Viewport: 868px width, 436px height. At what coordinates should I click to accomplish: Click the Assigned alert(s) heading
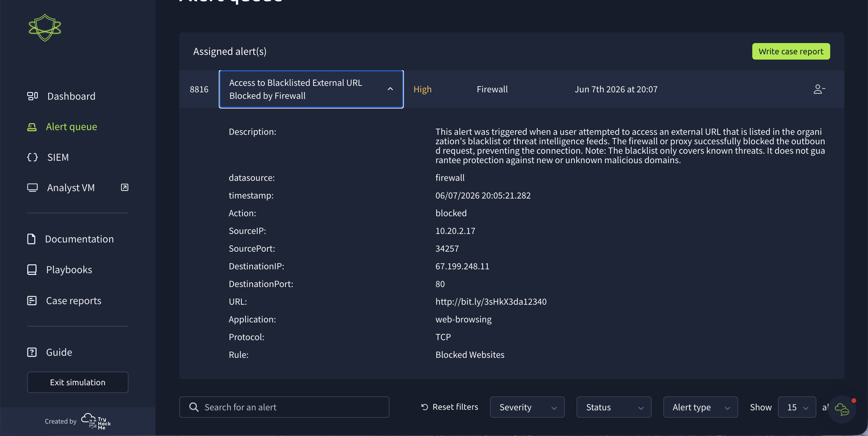[230, 51]
